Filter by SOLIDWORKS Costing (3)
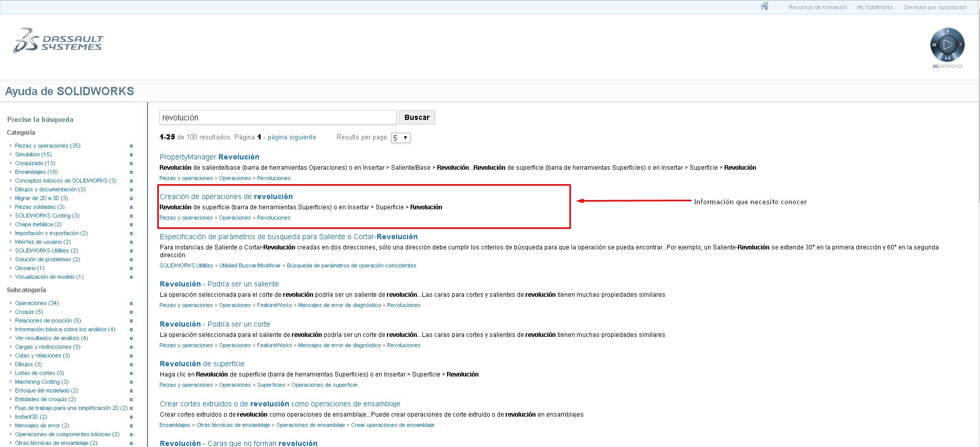 pyautogui.click(x=47, y=216)
